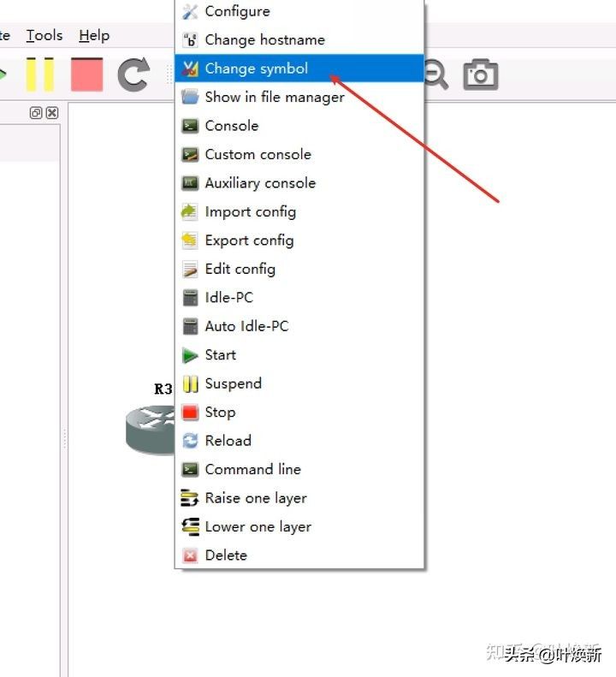Select the R3 router node on canvas
The image size is (616, 677).
click(x=151, y=427)
